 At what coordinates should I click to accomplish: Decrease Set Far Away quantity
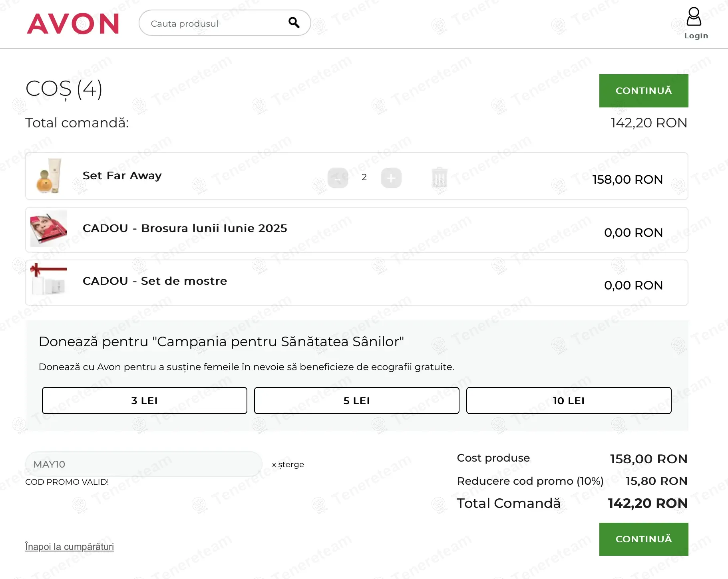click(x=338, y=178)
